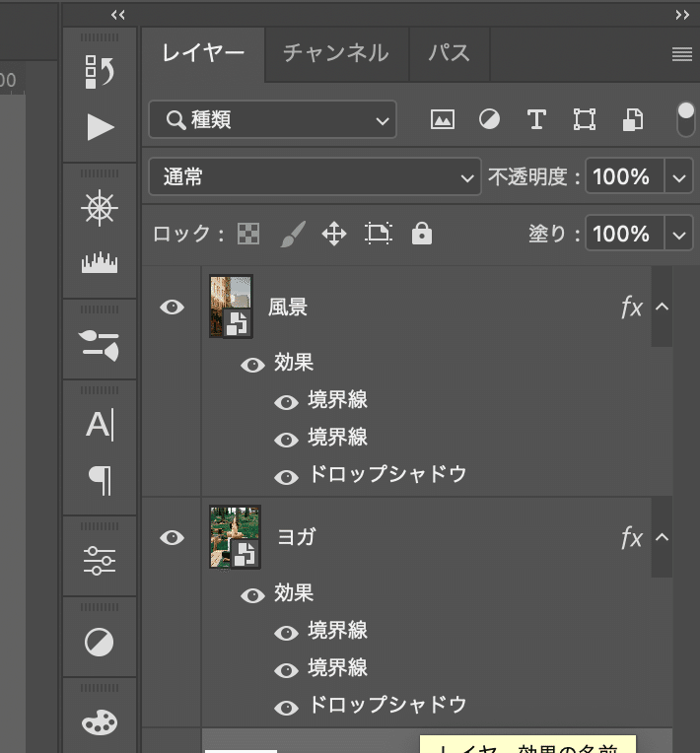Hide the 風景 layer
The width and height of the screenshot is (700, 753).
[173, 308]
